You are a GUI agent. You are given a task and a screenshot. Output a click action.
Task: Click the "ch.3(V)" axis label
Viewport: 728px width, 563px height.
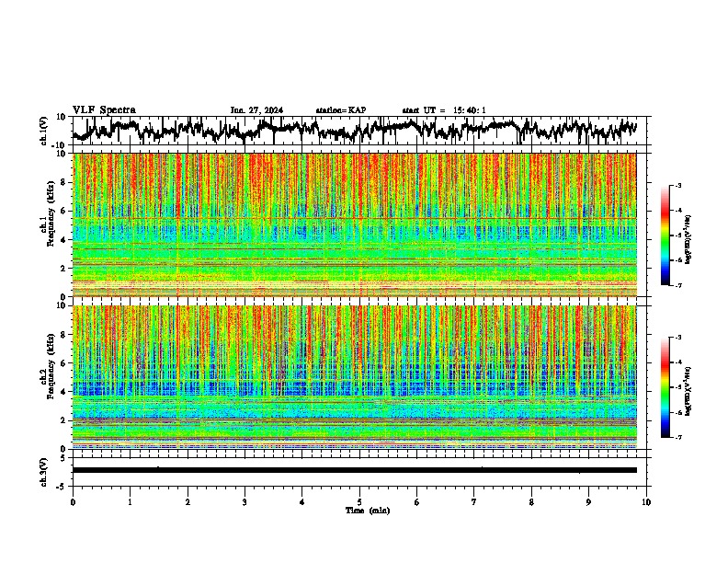coord(44,472)
